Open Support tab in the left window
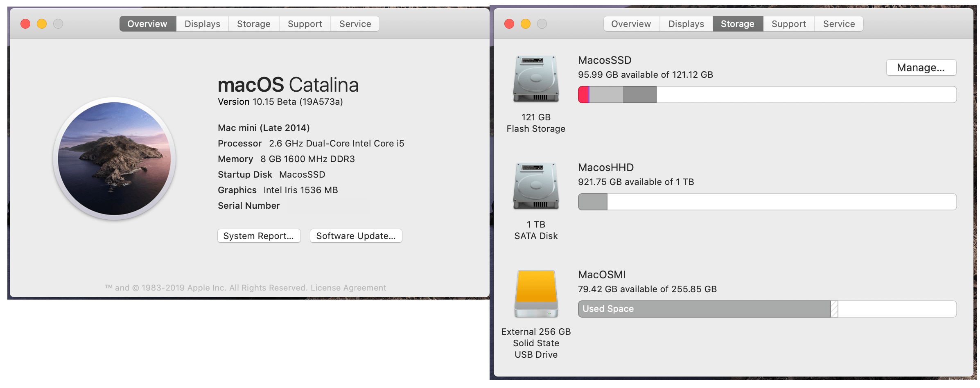Viewport: 980px width, 388px height. coord(305,24)
